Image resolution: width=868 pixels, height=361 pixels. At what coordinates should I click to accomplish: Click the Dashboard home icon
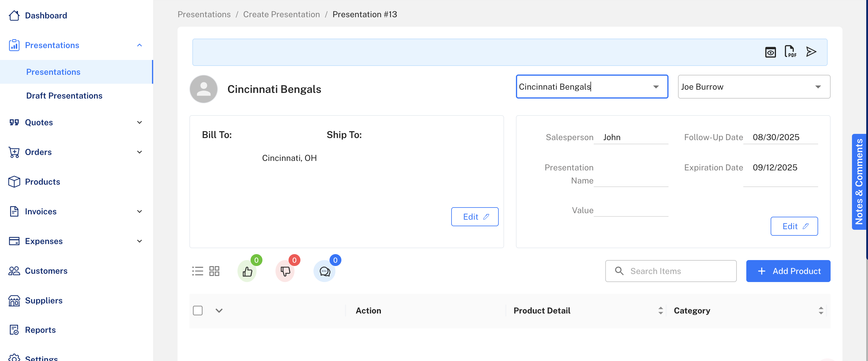coord(14,15)
